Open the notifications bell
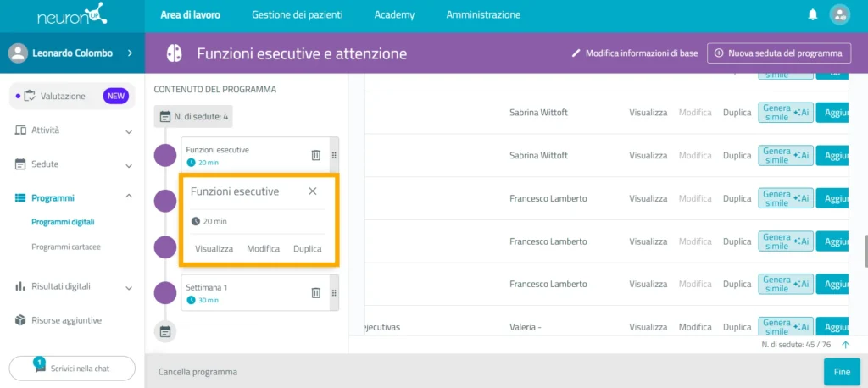 (x=813, y=15)
